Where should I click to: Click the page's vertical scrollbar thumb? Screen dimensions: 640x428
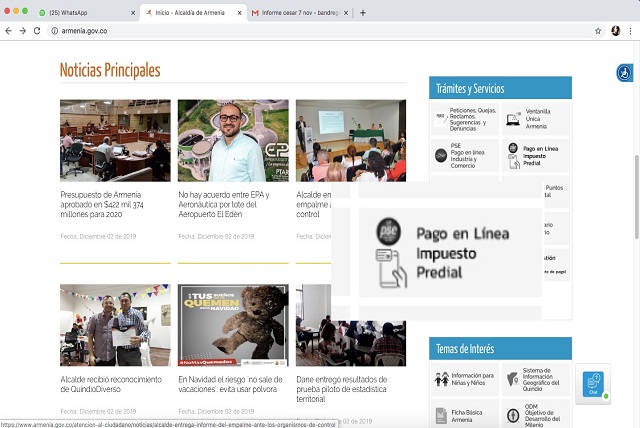pyautogui.click(x=636, y=197)
